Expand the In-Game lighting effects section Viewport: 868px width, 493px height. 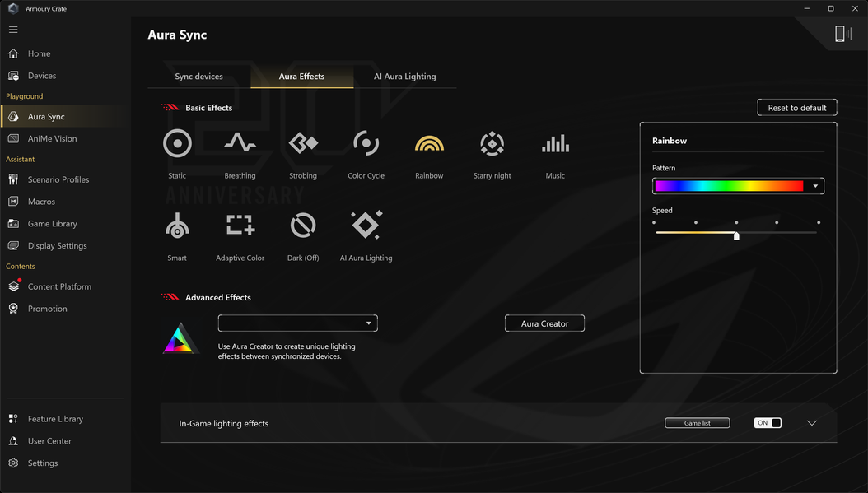pyautogui.click(x=811, y=423)
